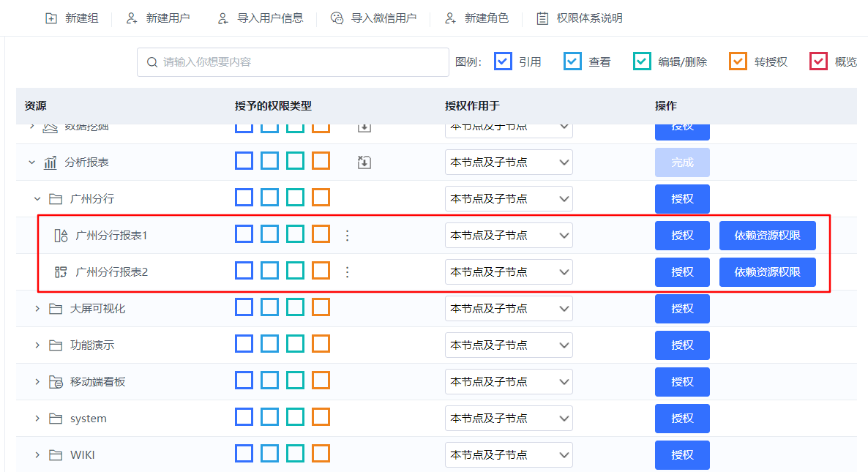
Task: Open 授权作用于 dropdown for WIKI
Action: pyautogui.click(x=509, y=455)
